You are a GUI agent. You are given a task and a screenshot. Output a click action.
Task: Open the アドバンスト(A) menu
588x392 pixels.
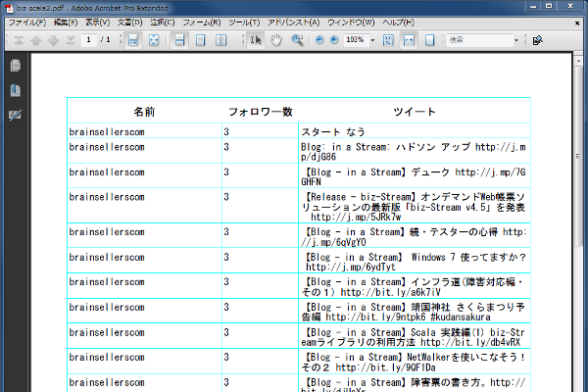tap(294, 23)
